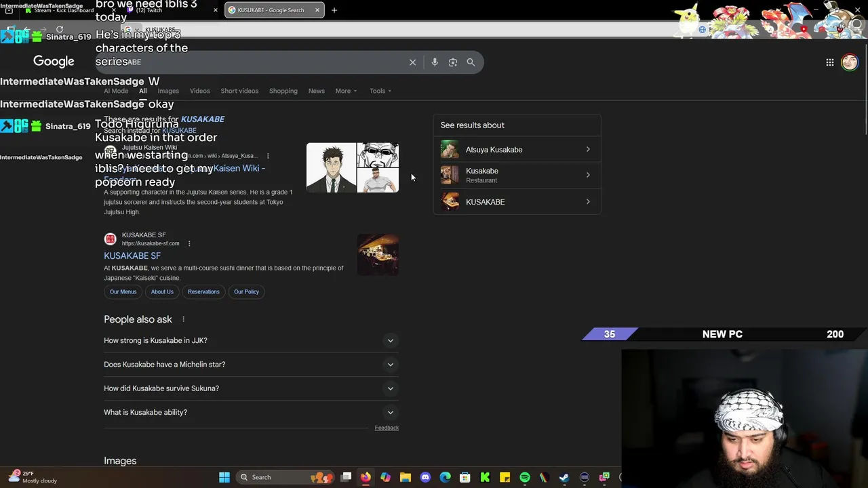This screenshot has height=488, width=868.
Task: Open Task View in the taskbar
Action: click(x=346, y=477)
